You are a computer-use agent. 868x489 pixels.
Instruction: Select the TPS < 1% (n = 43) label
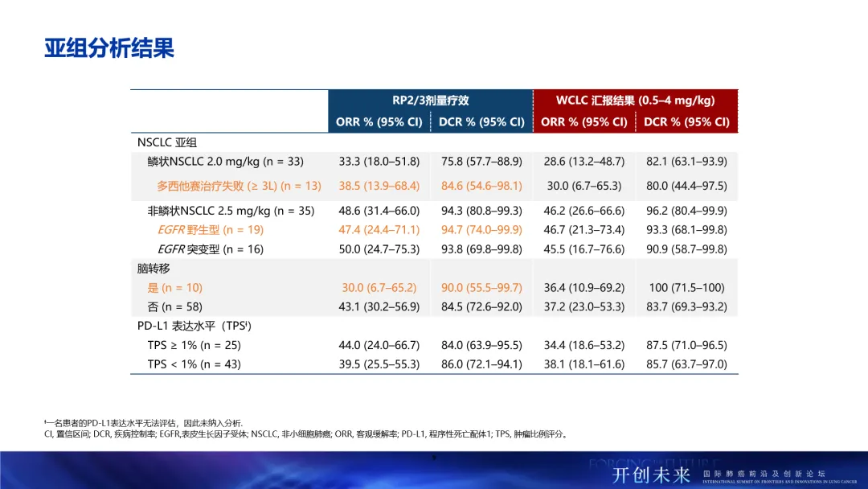194,364
